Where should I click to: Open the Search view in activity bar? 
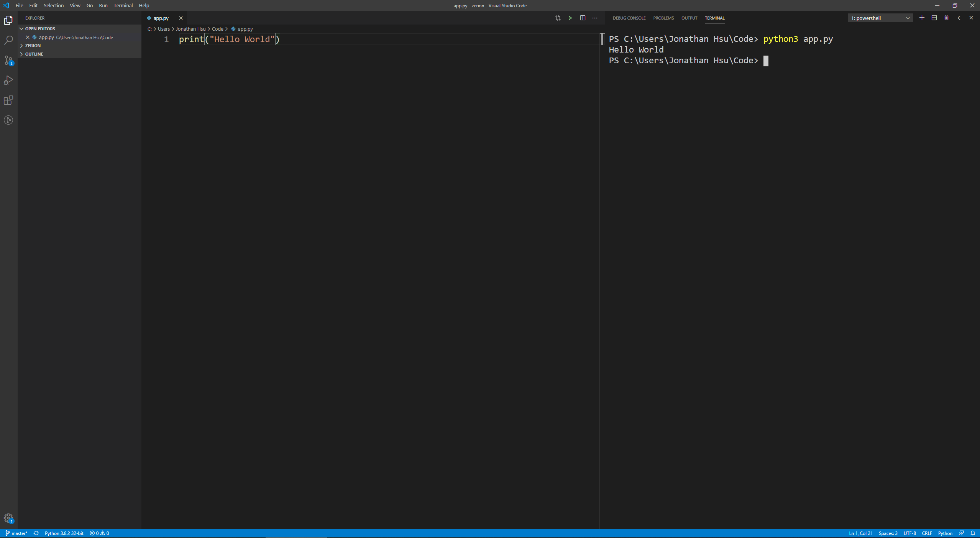click(x=8, y=40)
